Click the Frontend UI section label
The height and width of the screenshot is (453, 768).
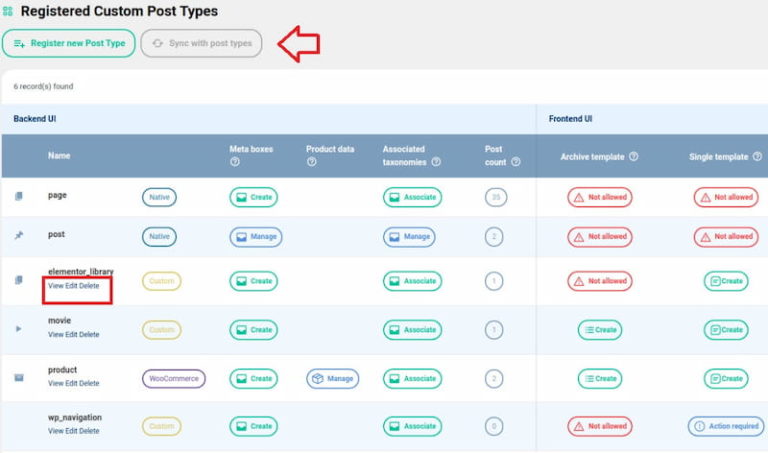(571, 119)
